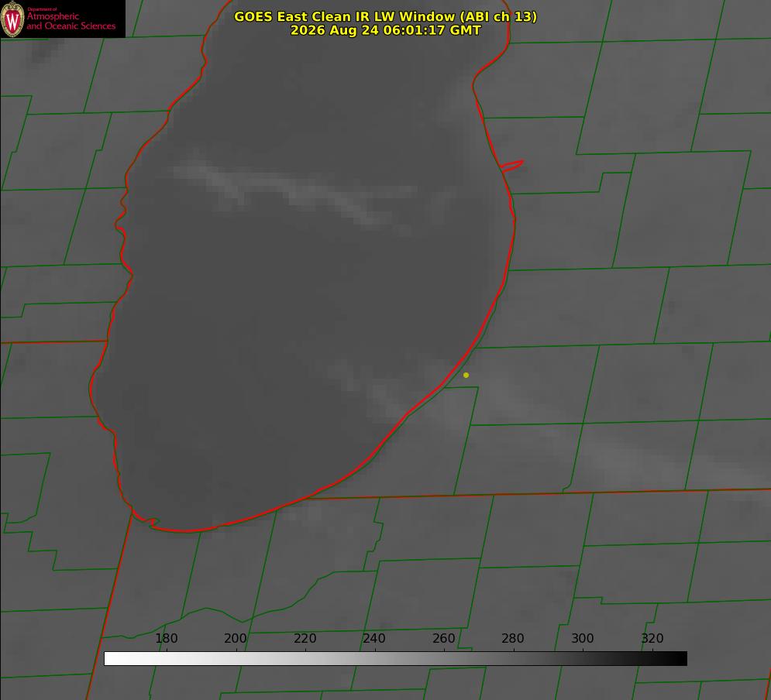
Task: Click the black end of the grayscale colorbar
Action: tap(677, 659)
